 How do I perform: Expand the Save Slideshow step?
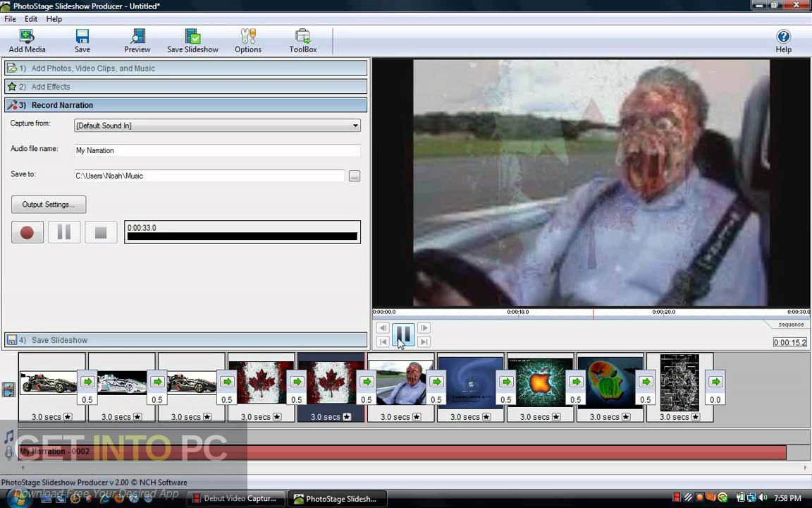[186, 340]
